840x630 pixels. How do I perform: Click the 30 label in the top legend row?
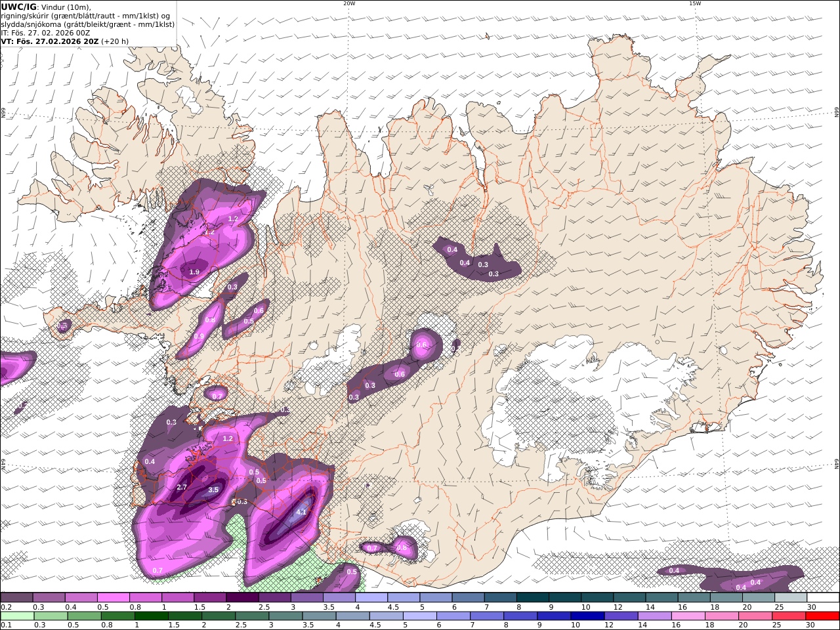[x=811, y=607]
